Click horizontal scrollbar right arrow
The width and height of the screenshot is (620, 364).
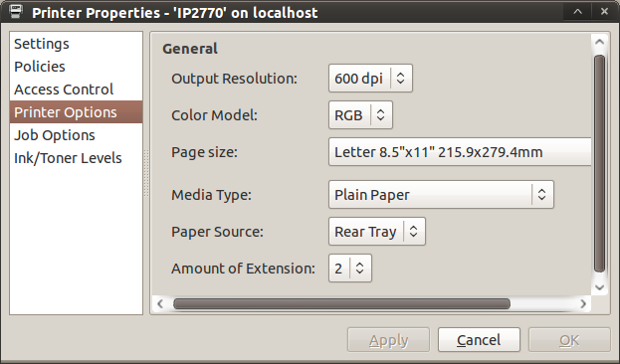point(583,303)
